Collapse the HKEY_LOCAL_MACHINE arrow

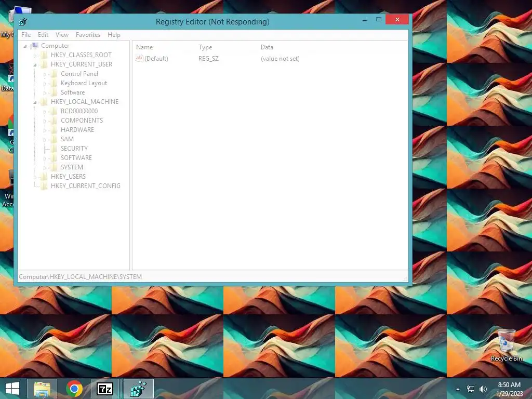(x=35, y=102)
